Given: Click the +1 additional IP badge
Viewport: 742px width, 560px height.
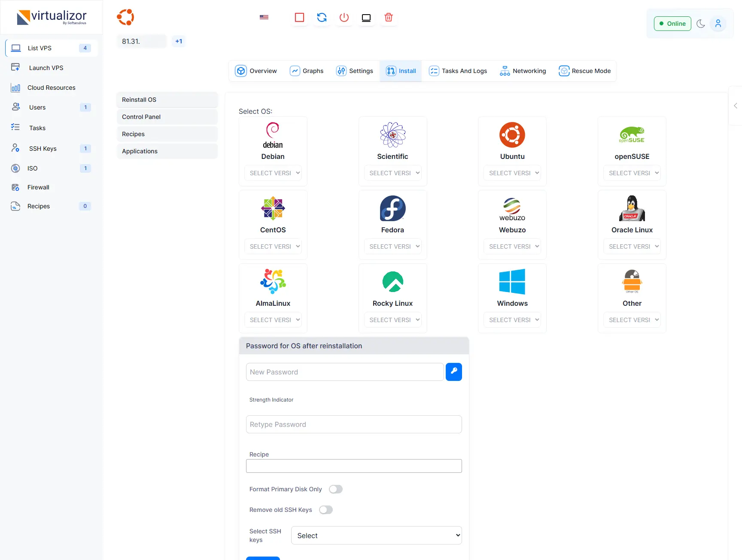Looking at the screenshot, I should (x=179, y=41).
